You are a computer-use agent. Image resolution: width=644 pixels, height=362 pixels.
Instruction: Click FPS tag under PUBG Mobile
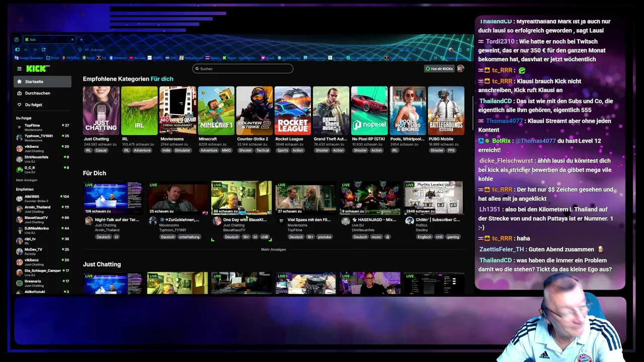[451, 150]
